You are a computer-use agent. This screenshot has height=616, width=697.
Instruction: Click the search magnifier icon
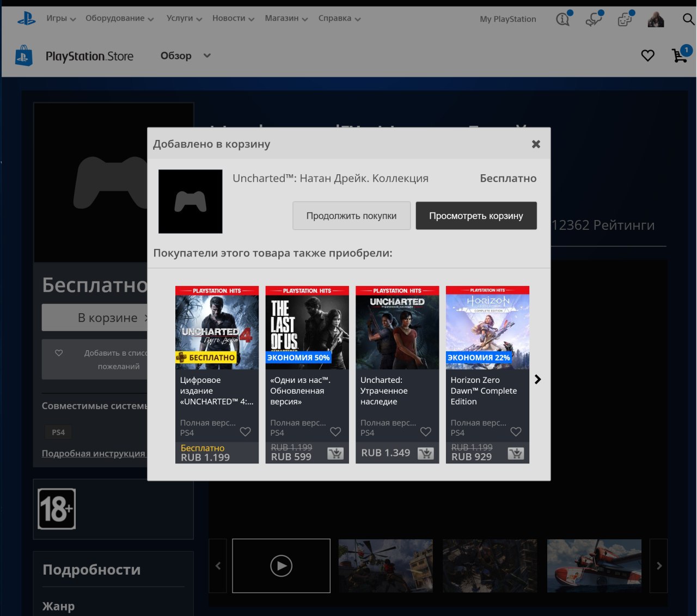point(688,20)
